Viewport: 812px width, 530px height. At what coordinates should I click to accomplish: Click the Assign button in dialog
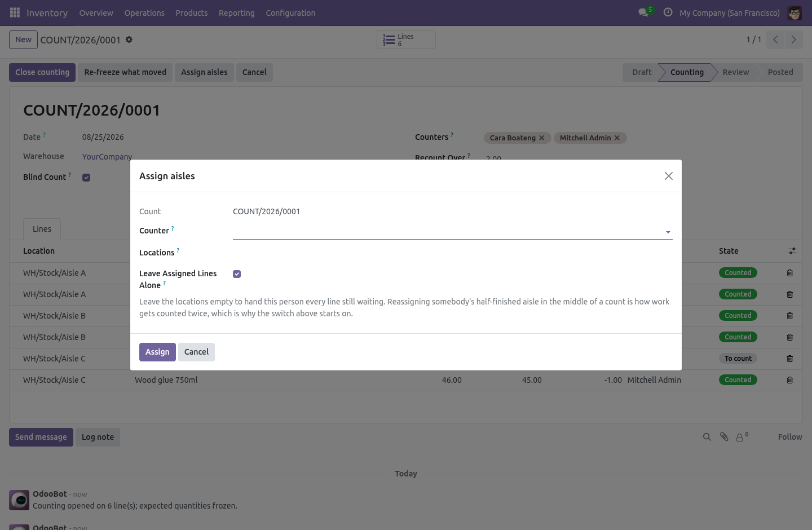pos(157,352)
